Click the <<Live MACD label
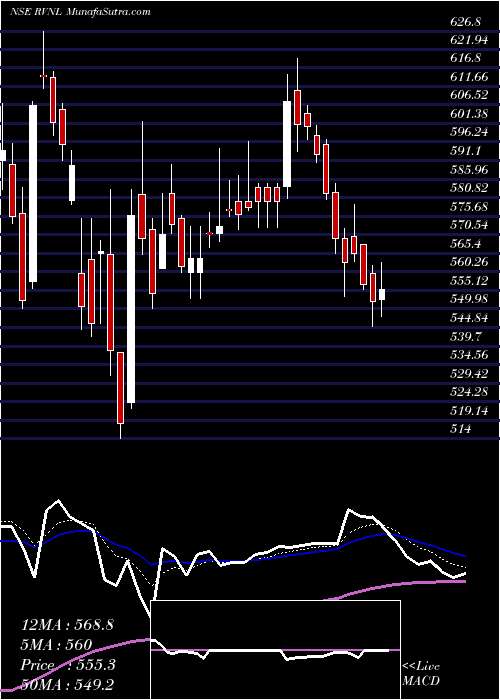 coord(421,674)
